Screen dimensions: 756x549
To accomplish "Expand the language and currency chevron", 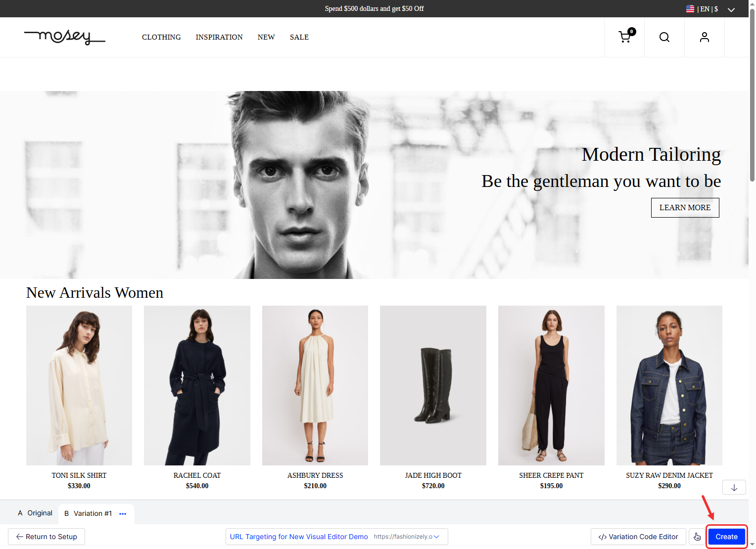I will pyautogui.click(x=731, y=9).
